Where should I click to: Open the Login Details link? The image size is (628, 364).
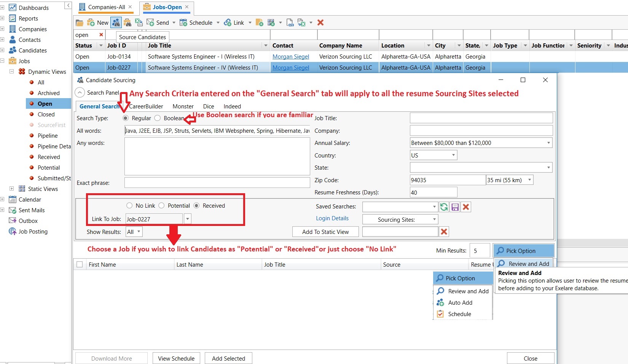[332, 218]
